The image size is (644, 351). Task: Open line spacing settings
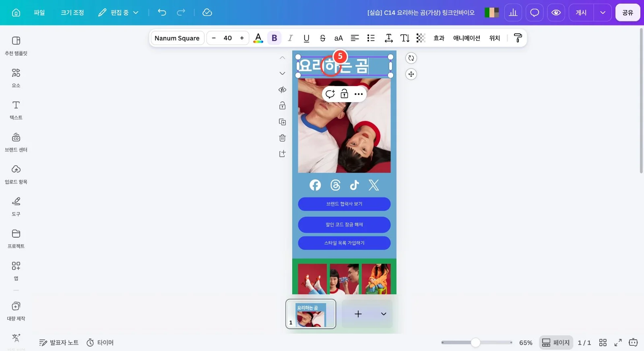[388, 38]
